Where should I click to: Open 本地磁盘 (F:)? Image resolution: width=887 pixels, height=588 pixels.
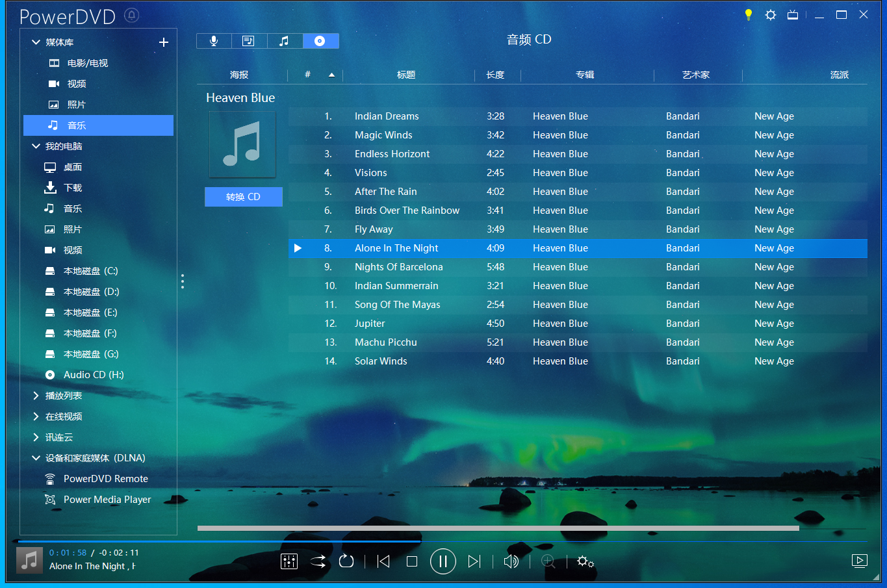click(x=98, y=333)
